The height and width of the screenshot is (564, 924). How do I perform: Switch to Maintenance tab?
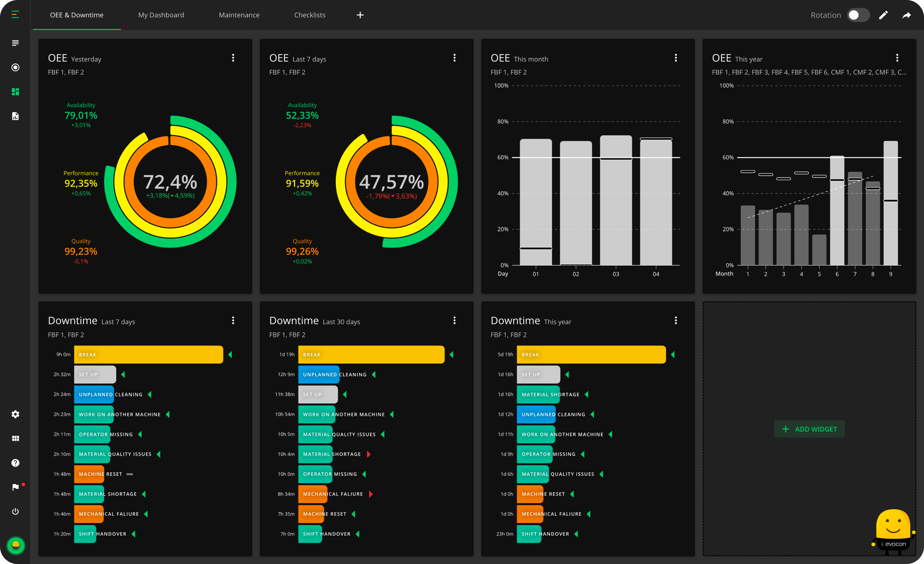[x=239, y=15]
